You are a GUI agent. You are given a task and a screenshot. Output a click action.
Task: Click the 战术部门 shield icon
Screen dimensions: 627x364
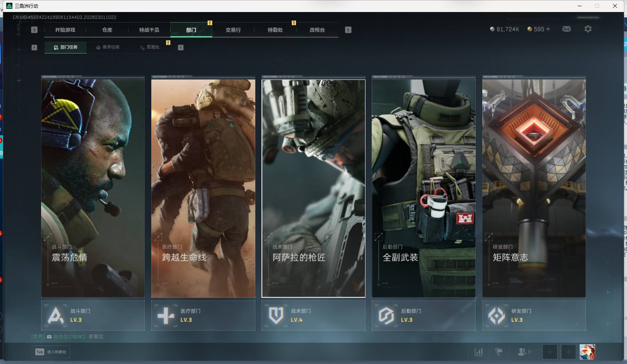[x=276, y=316]
